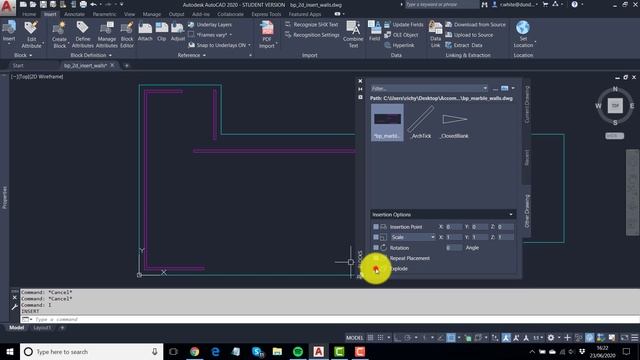This screenshot has height=360, width=640.
Task: Open the workspace switching gear icon
Action: point(551,338)
